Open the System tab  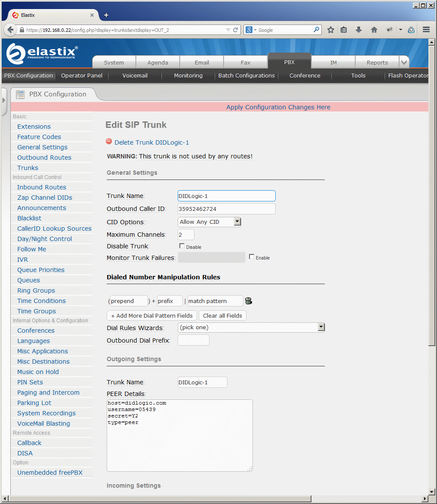coord(114,62)
